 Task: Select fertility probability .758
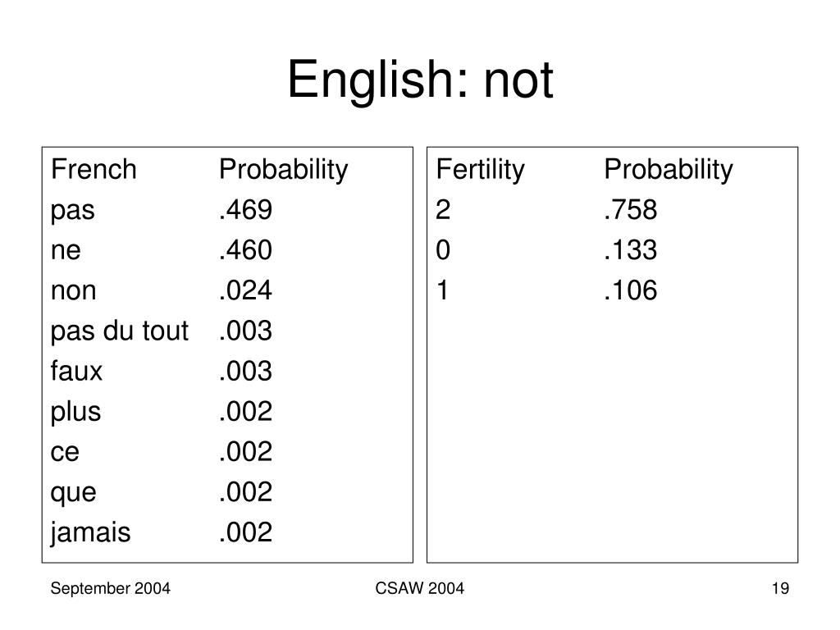[630, 209]
